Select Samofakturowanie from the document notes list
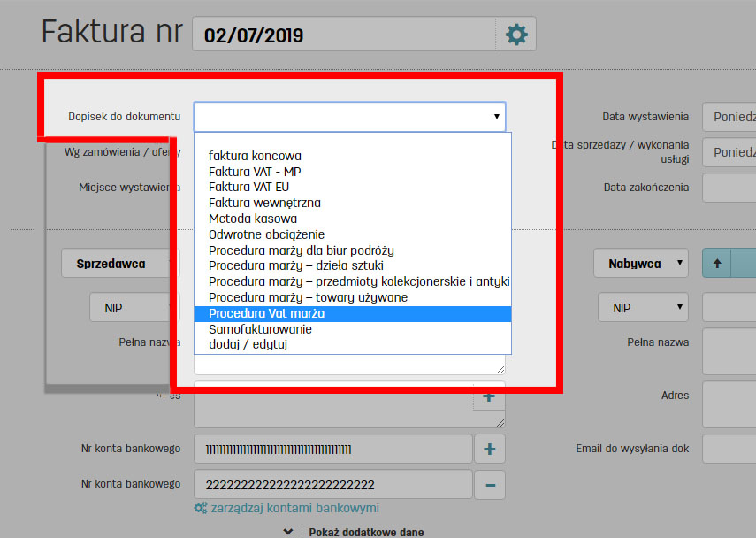Viewport: 756px width, 538px height. click(x=261, y=329)
